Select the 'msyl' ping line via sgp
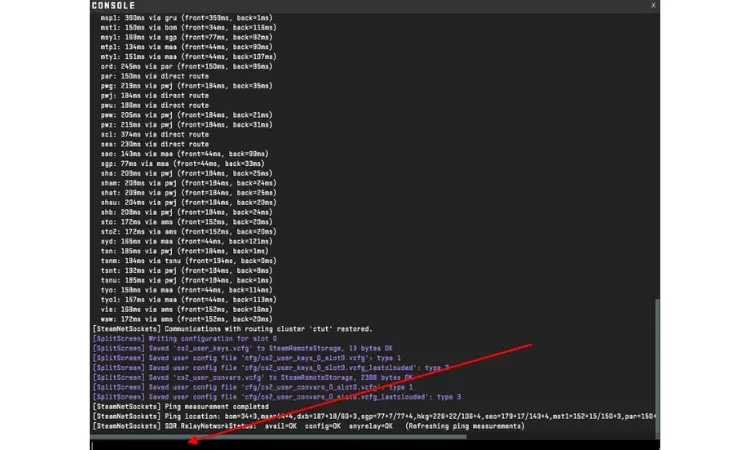This screenshot has height=450, width=750. pos(187,37)
